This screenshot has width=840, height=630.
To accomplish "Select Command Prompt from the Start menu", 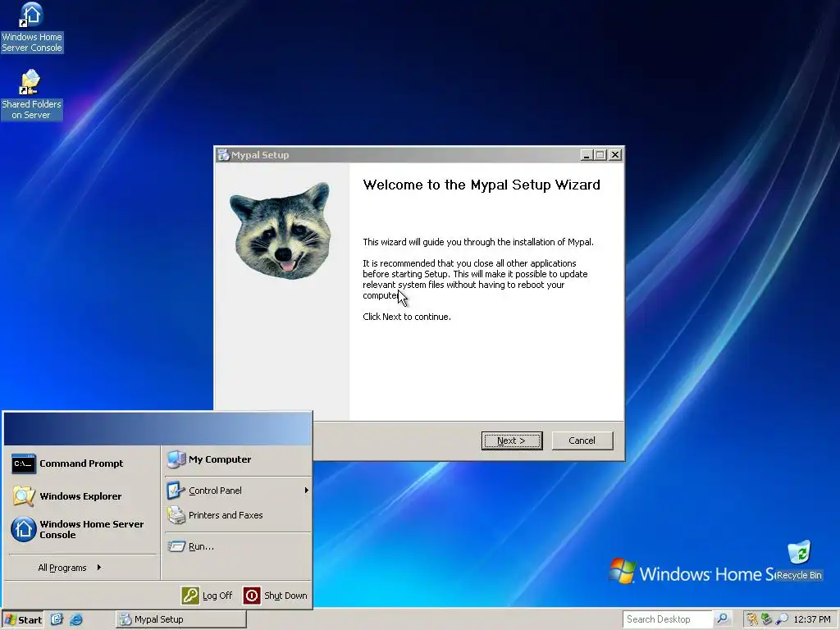I will [83, 464].
